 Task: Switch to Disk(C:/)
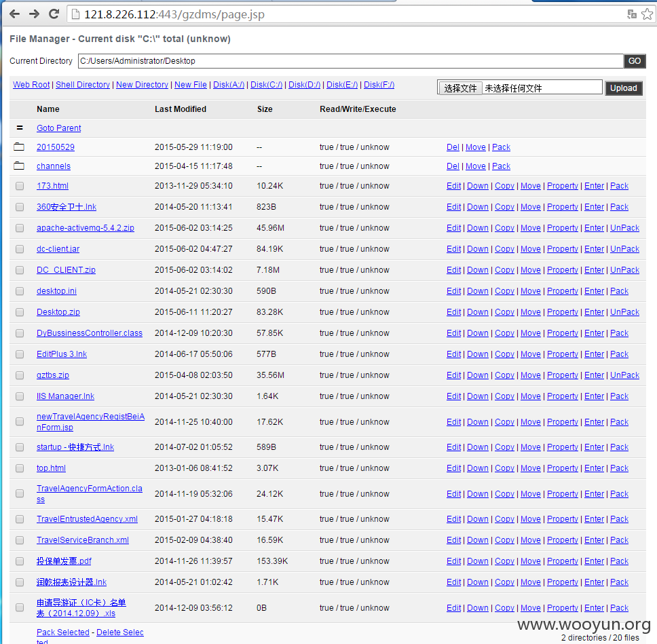tap(267, 85)
